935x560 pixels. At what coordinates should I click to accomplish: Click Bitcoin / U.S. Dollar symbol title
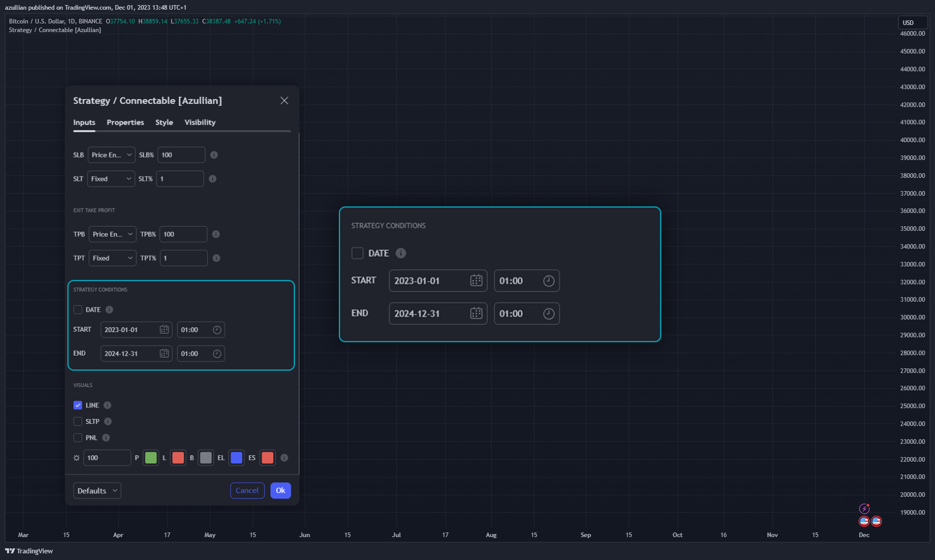click(55, 21)
